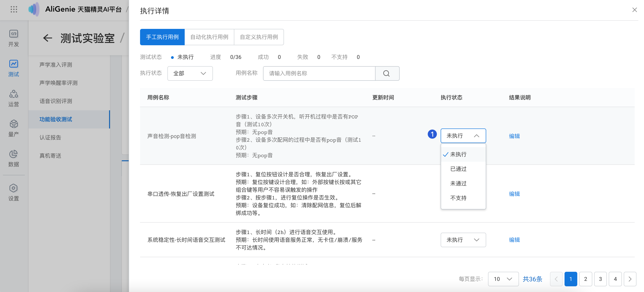644x292 pixels.
Task: Open the 开发 sidebar section
Action: (13, 38)
